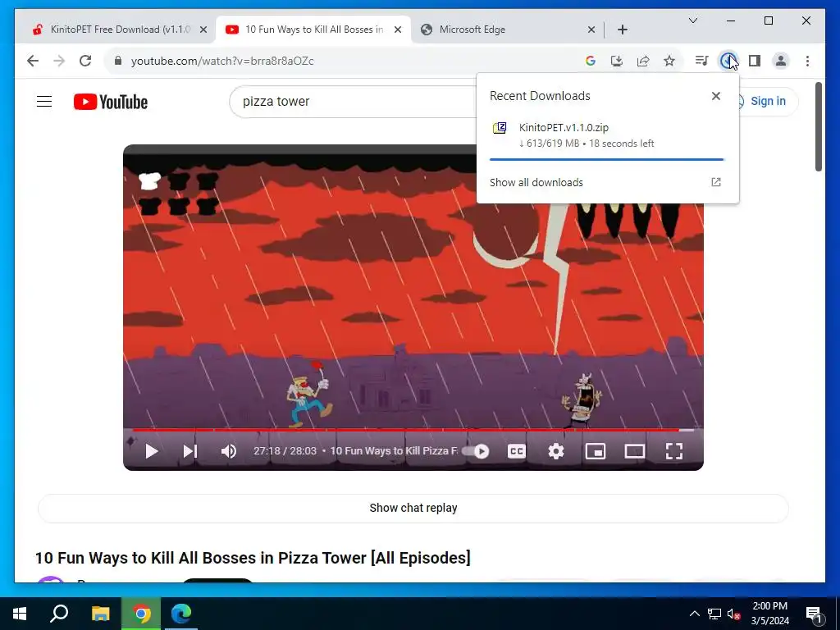Open the Chrome side panel
The image size is (840, 630).
(x=755, y=61)
